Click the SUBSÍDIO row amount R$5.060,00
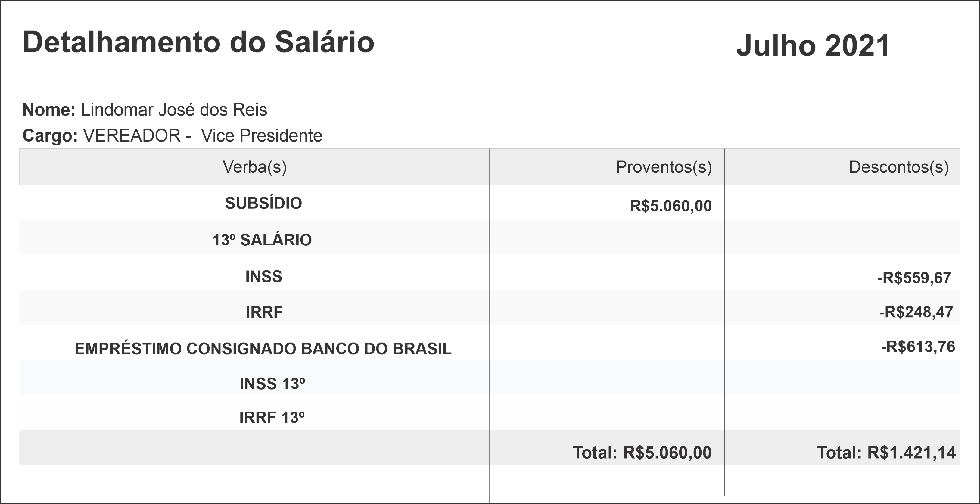Viewport: 980px width, 504px height. (x=670, y=206)
